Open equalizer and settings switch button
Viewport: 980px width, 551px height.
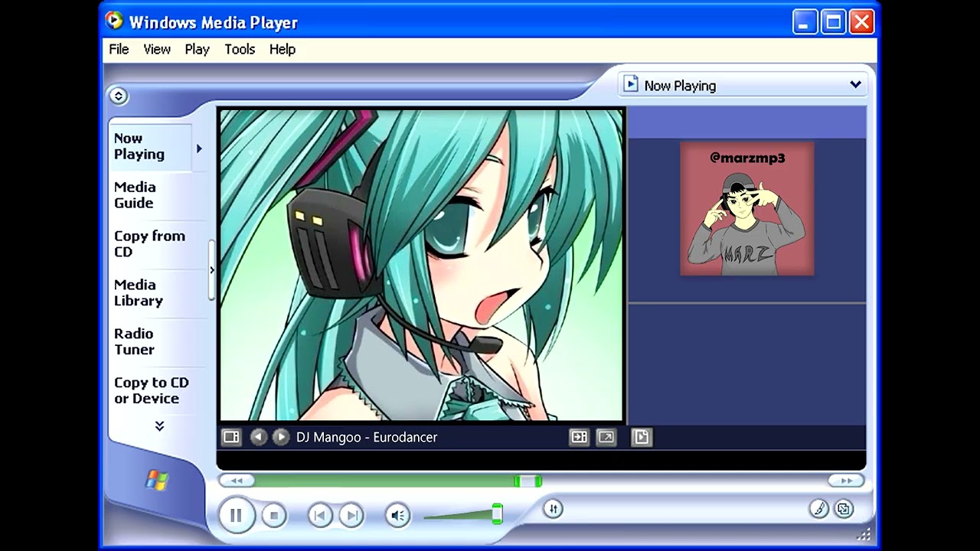coord(553,509)
